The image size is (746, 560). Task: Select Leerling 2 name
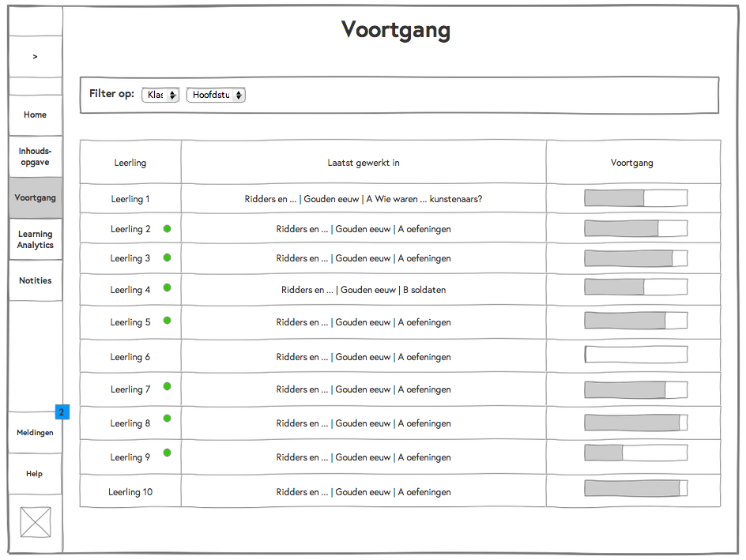click(x=130, y=228)
